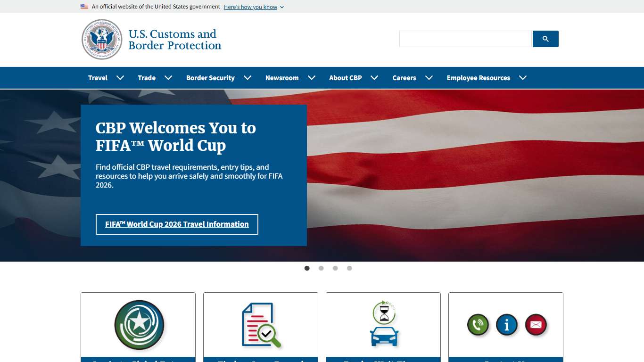Expand the Here's how you know banner
The height and width of the screenshot is (362, 644).
pos(254,7)
